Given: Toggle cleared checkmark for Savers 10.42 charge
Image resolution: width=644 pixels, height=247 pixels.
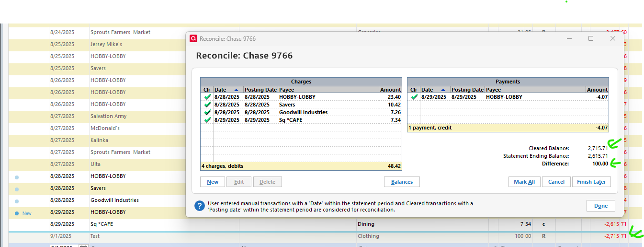Looking at the screenshot, I should tap(207, 105).
